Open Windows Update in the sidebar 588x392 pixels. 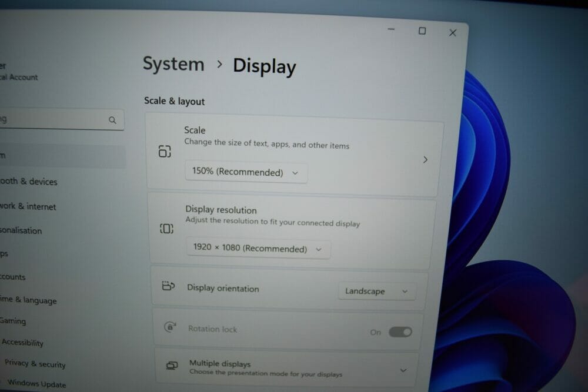tap(36, 383)
